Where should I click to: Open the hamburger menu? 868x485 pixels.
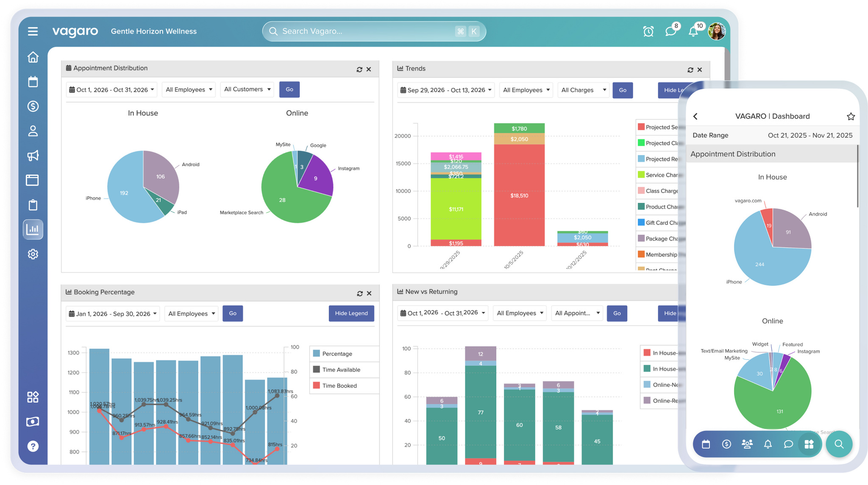[33, 31]
